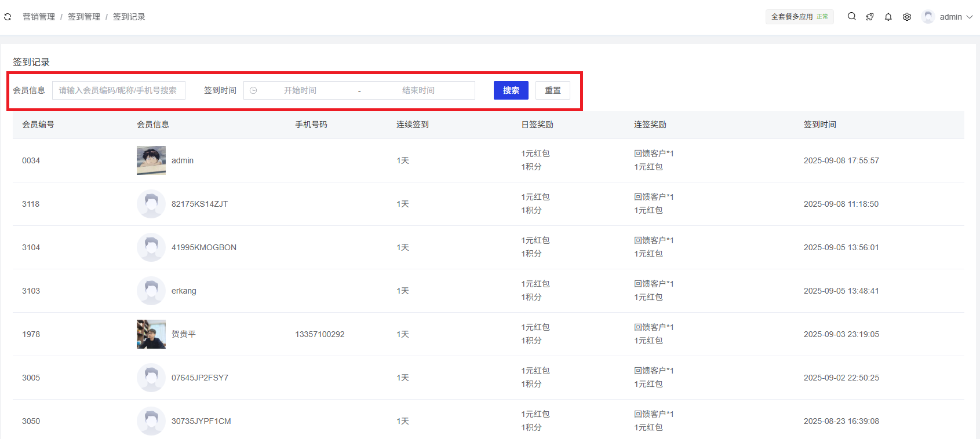
Task: Select the phone number 13357100292
Action: point(319,334)
